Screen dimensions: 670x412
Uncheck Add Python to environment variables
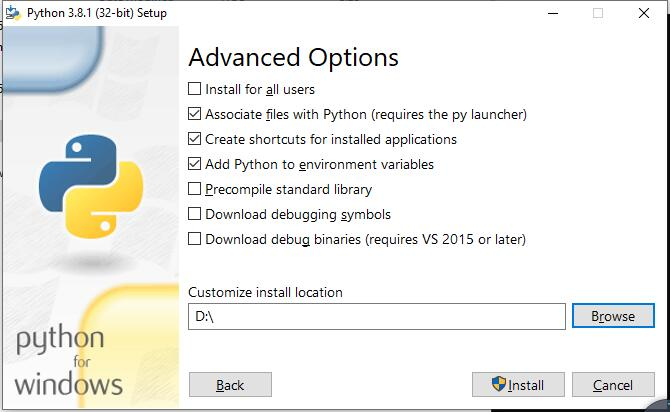pos(194,164)
